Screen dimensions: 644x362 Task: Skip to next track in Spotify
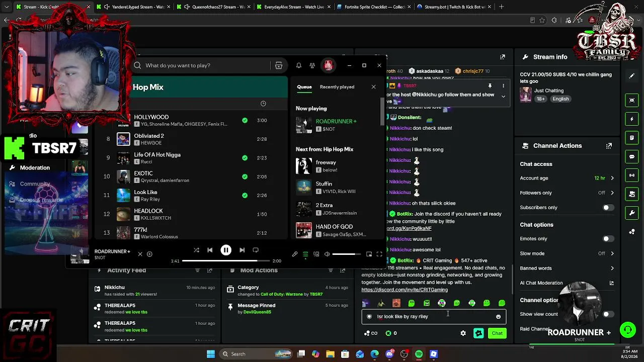[x=242, y=250]
